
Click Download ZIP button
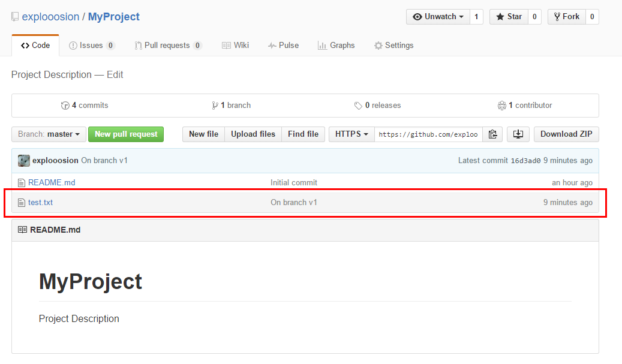click(566, 134)
